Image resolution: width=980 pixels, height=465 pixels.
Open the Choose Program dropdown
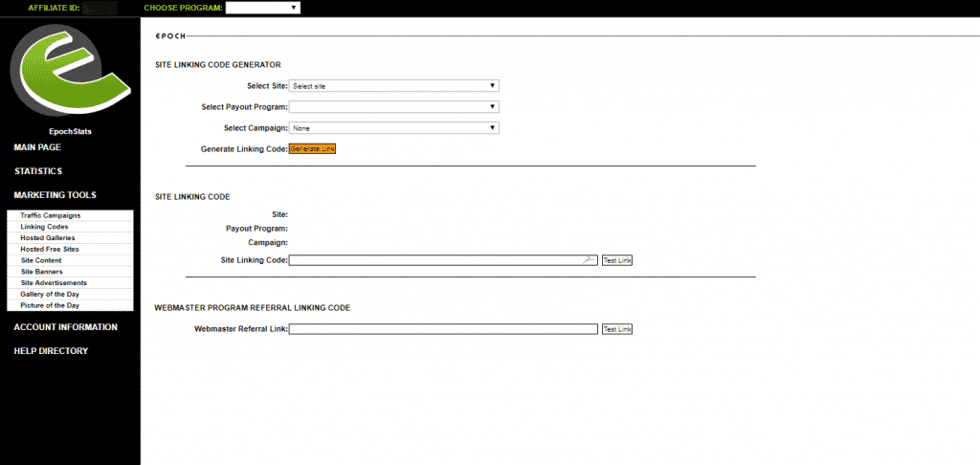click(262, 8)
